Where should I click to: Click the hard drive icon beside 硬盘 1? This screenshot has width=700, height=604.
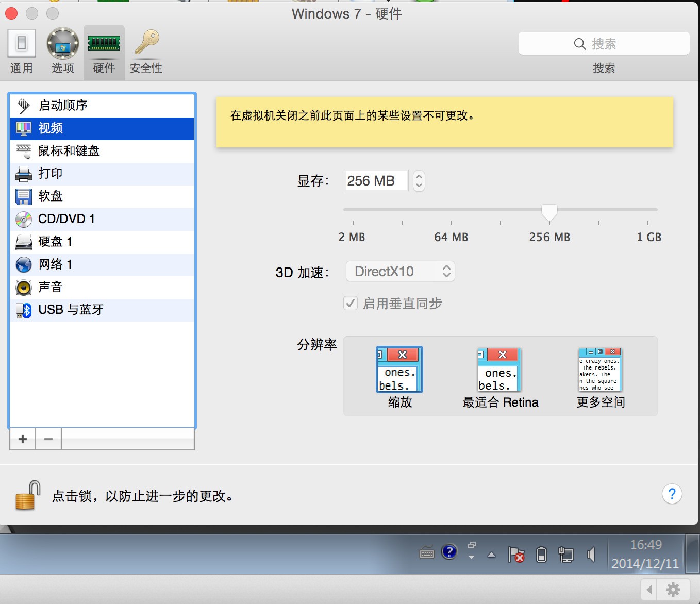coord(24,242)
